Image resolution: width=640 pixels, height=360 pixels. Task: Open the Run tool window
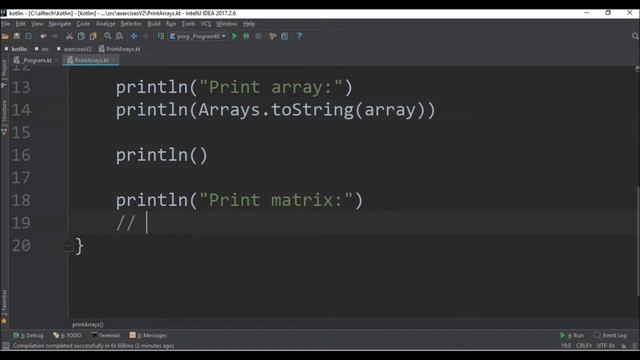click(x=572, y=336)
